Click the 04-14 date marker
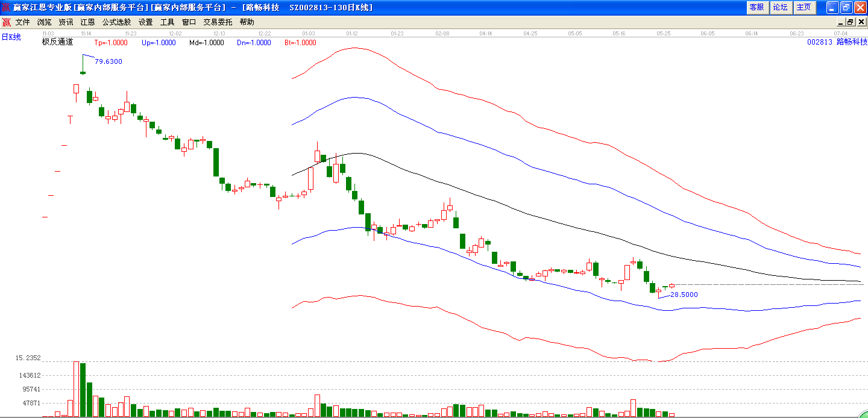 (486, 33)
